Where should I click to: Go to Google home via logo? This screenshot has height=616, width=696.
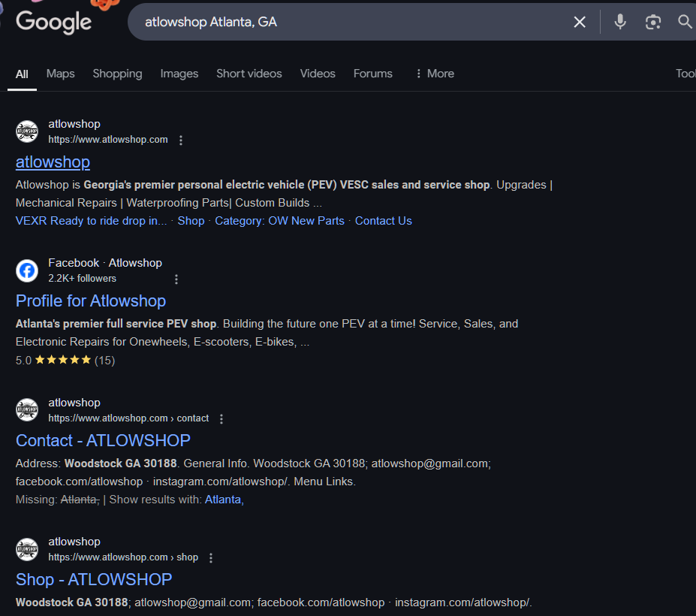point(54,23)
